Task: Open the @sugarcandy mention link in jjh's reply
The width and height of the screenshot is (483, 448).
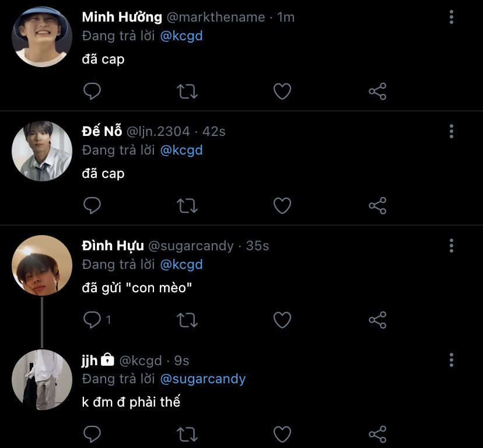Action: tap(202, 379)
